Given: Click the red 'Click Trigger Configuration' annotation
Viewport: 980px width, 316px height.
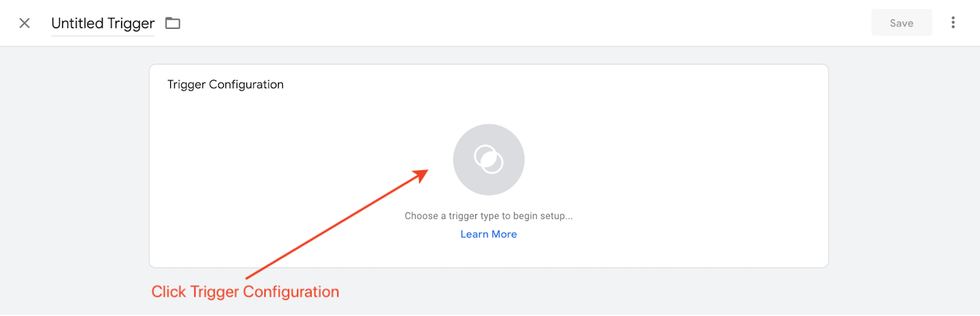Looking at the screenshot, I should coord(245,292).
